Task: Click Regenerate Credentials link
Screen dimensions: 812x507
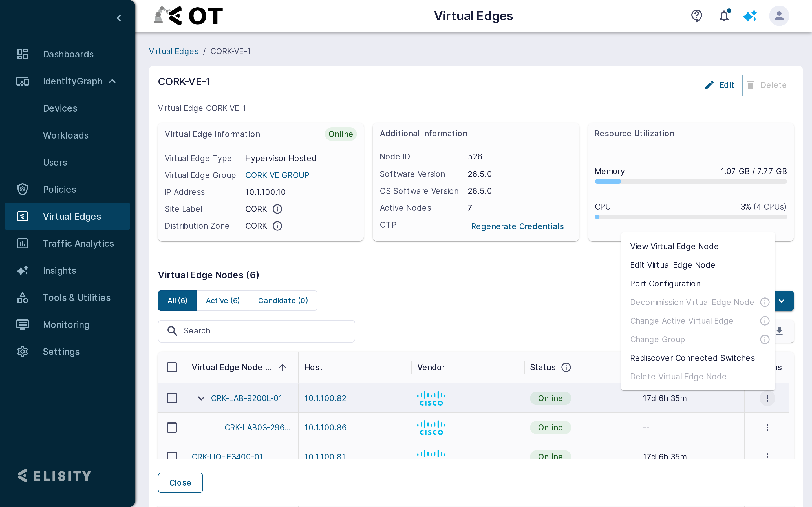Action: coord(517,226)
